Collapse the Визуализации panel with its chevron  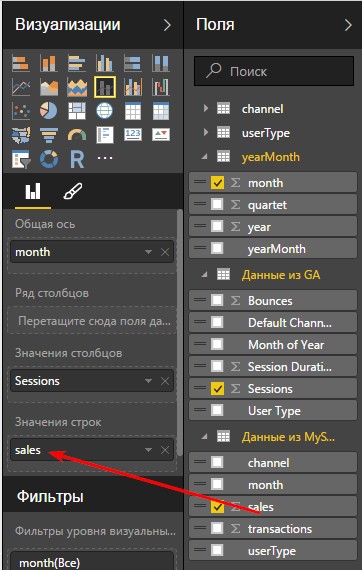[x=167, y=25]
